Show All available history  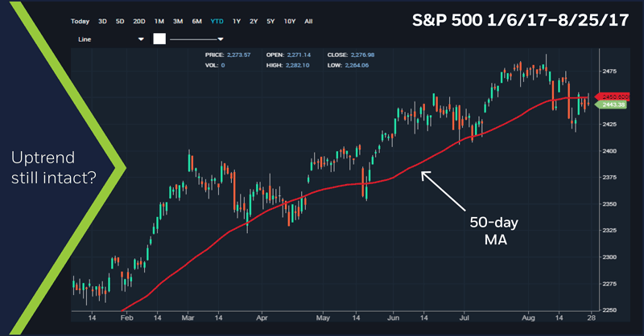coord(309,21)
